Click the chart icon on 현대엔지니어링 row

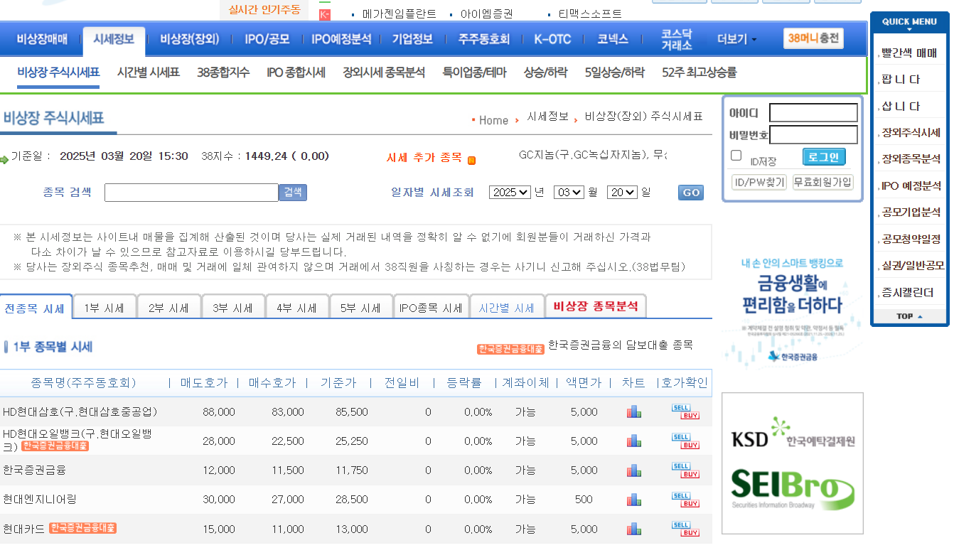(x=633, y=499)
